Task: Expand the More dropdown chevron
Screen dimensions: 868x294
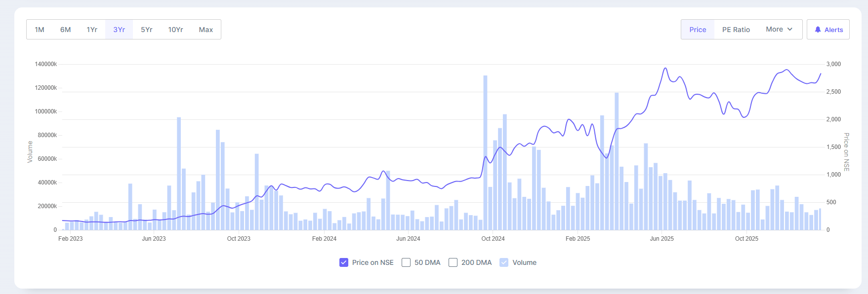Action: click(790, 30)
